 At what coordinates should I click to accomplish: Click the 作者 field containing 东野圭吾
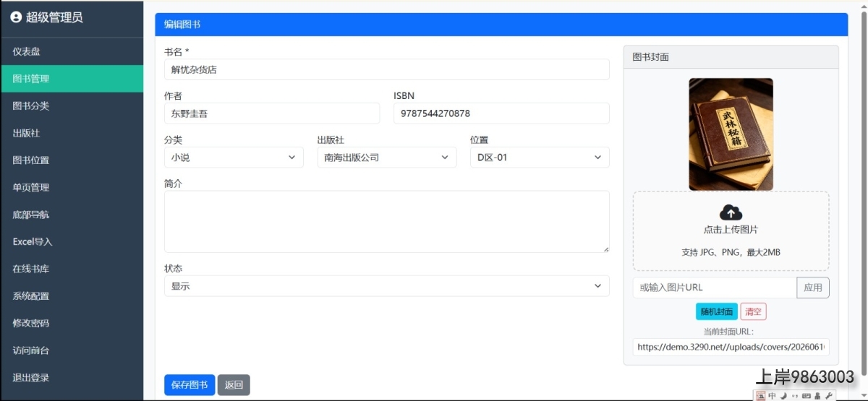272,113
